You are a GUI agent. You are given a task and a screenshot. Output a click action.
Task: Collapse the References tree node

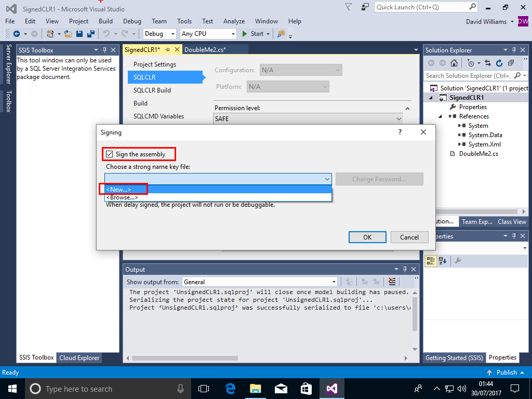point(441,116)
